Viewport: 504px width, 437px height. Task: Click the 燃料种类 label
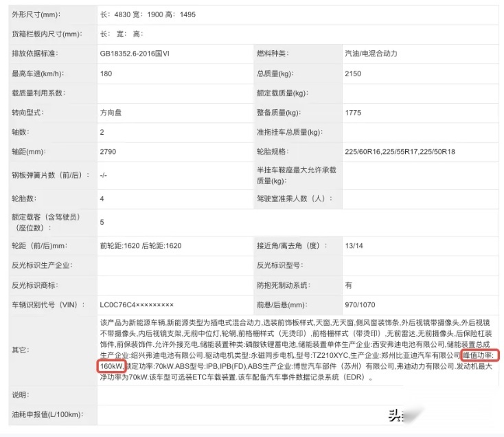click(273, 54)
